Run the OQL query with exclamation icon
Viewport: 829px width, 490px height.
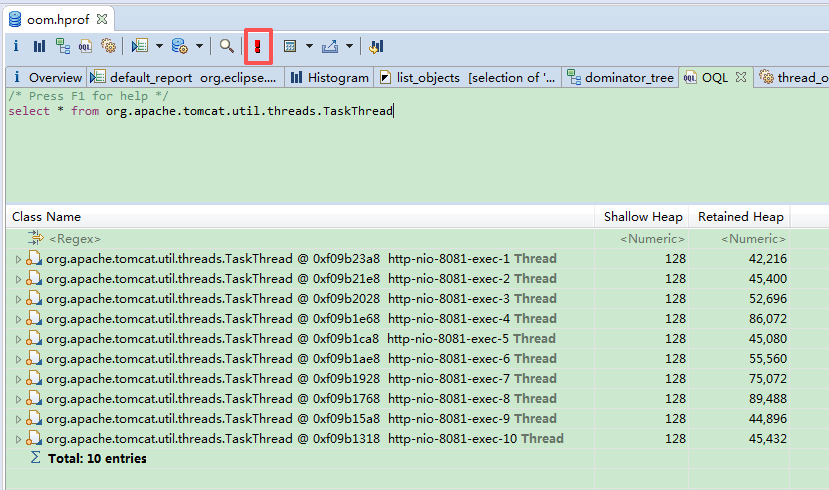pyautogui.click(x=258, y=47)
